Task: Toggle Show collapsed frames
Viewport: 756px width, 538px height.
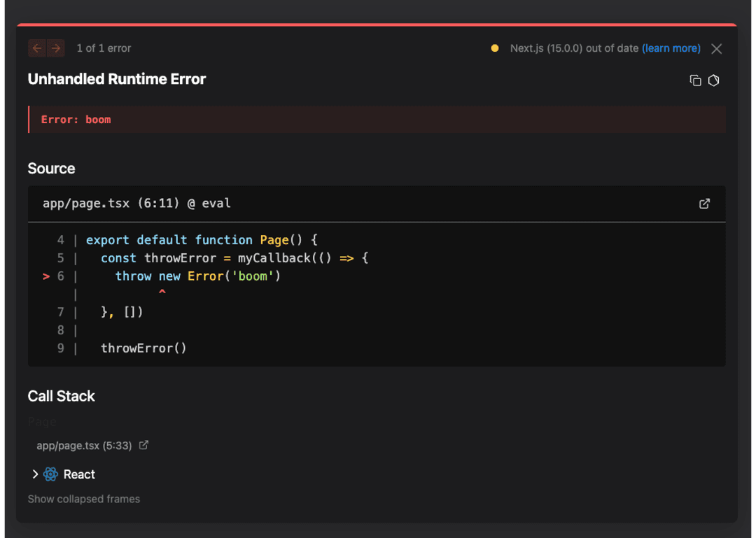Action: [83, 499]
